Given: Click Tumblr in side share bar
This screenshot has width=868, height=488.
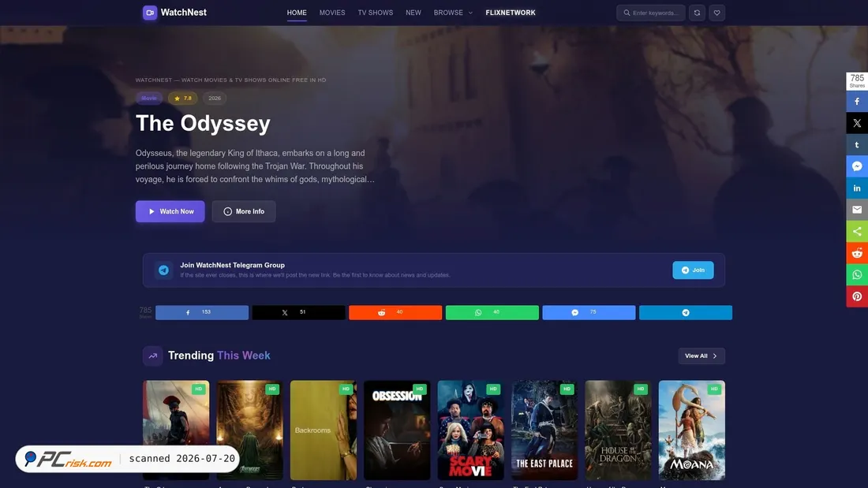Looking at the screenshot, I should (857, 144).
